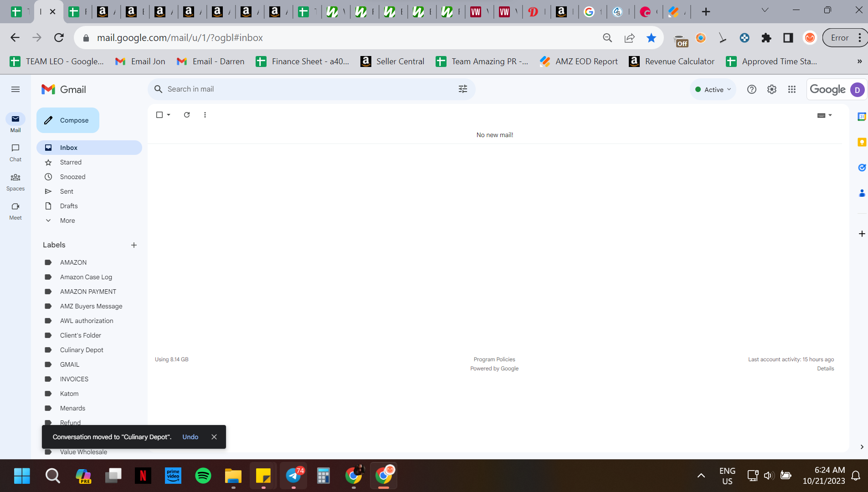The width and height of the screenshot is (868, 492).
Task: Open Google Keep side panel icon
Action: coord(862,142)
